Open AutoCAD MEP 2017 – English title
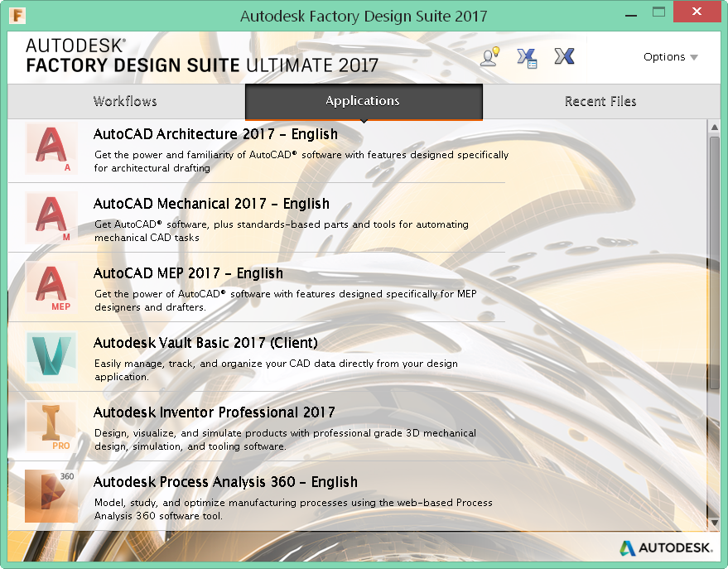 188,273
